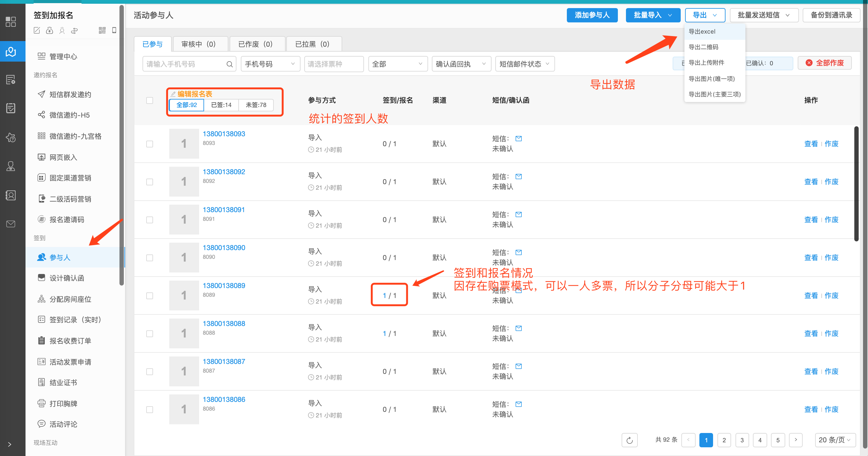The height and width of the screenshot is (456, 868).
Task: Filter by 已签:14 segment
Action: coord(221,105)
